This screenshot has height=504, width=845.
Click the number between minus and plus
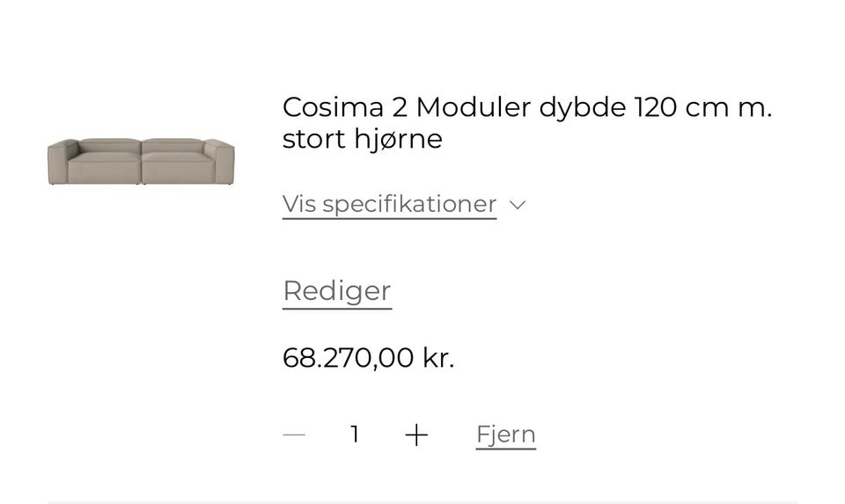355,435
